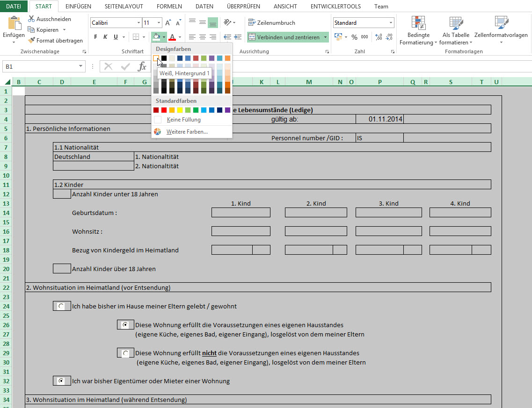Pick yellow standard color swatch

point(180,110)
